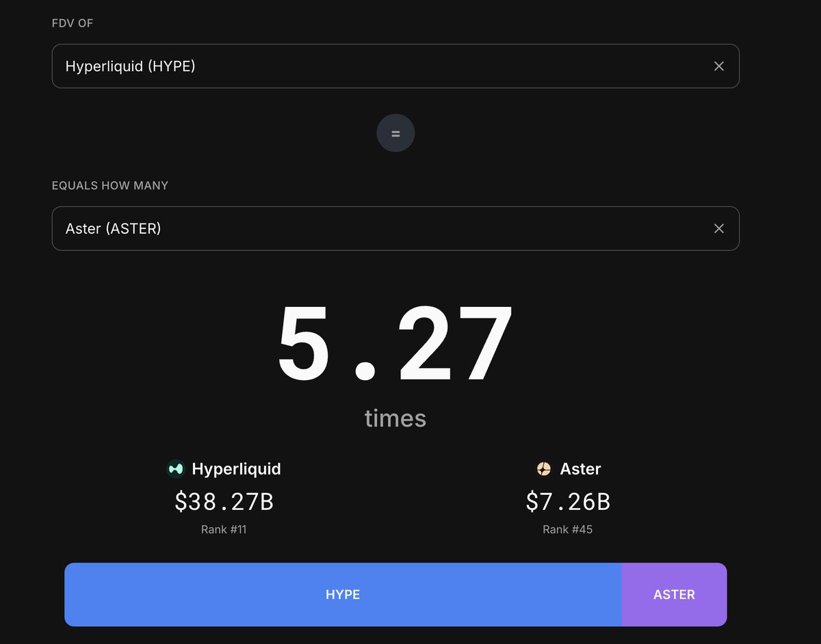Click the X icon to clear Hyperliquid
Image resolution: width=821 pixels, height=644 pixels.
pos(719,66)
